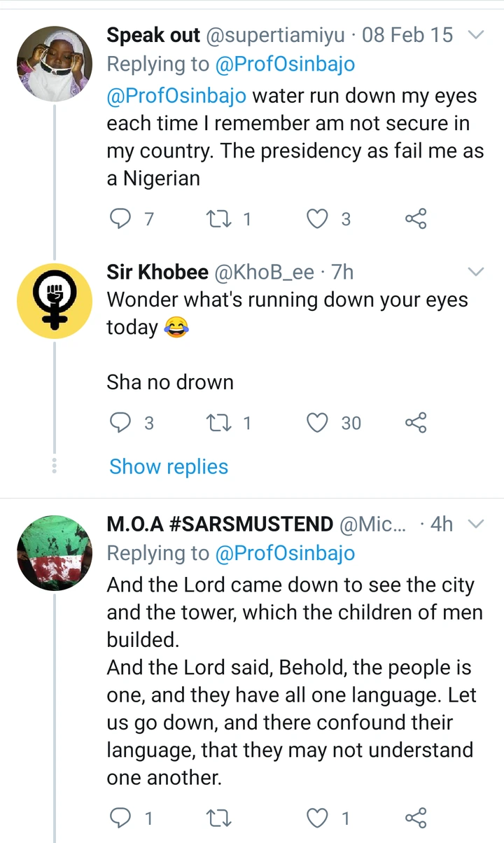Like the tweet by Speak out

[x=318, y=220]
